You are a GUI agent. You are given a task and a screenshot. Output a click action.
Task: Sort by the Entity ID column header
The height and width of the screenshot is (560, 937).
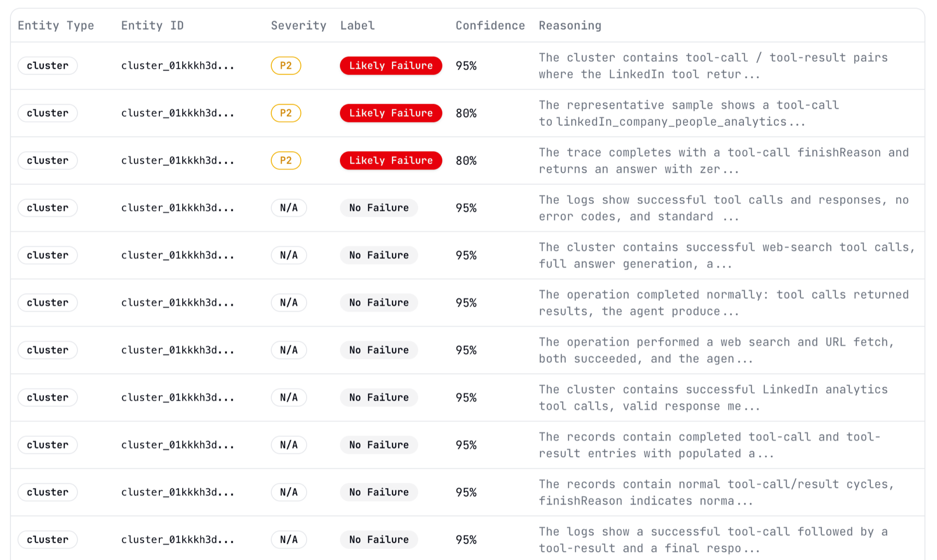(x=152, y=26)
